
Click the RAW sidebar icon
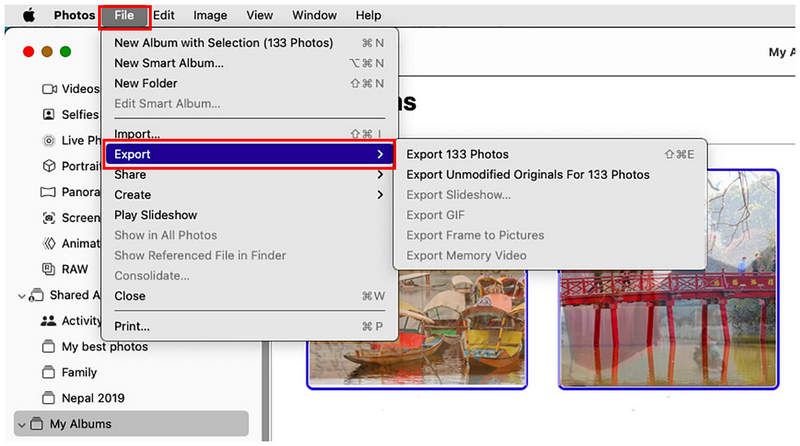tap(48, 269)
